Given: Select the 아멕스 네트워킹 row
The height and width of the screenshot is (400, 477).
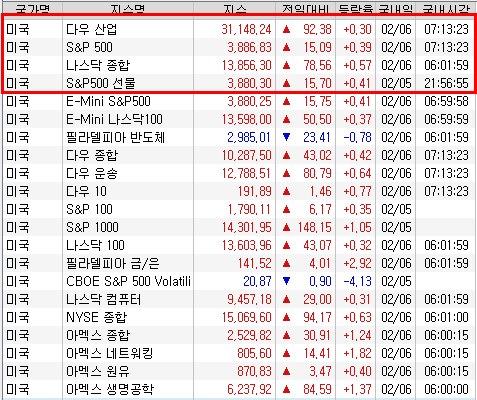Looking at the screenshot, I should (240, 353).
